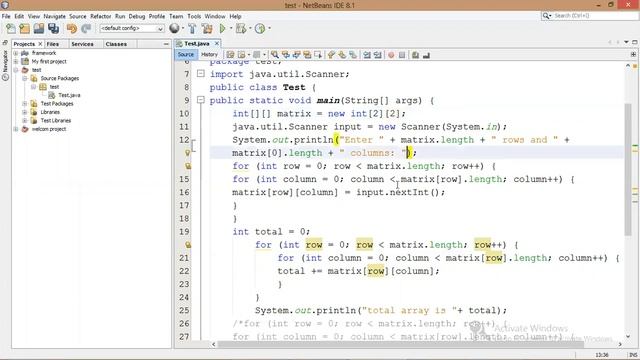Click the editor vertical scrollbar thumb
This screenshot has width=640, height=360.
tap(628, 169)
